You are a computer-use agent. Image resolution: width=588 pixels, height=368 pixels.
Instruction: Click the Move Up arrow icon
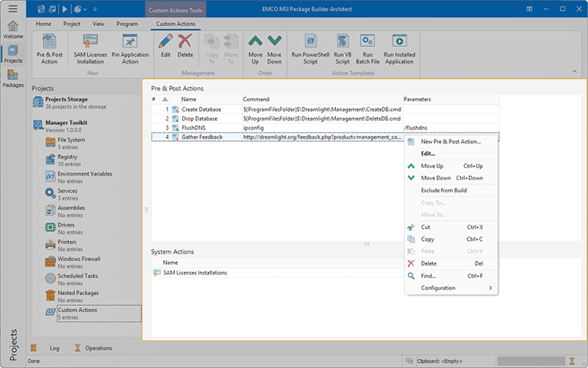(255, 49)
